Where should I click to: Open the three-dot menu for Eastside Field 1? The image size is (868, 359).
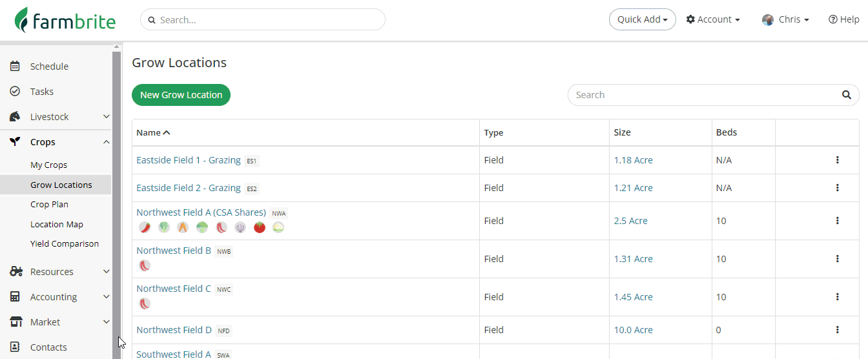click(x=837, y=160)
